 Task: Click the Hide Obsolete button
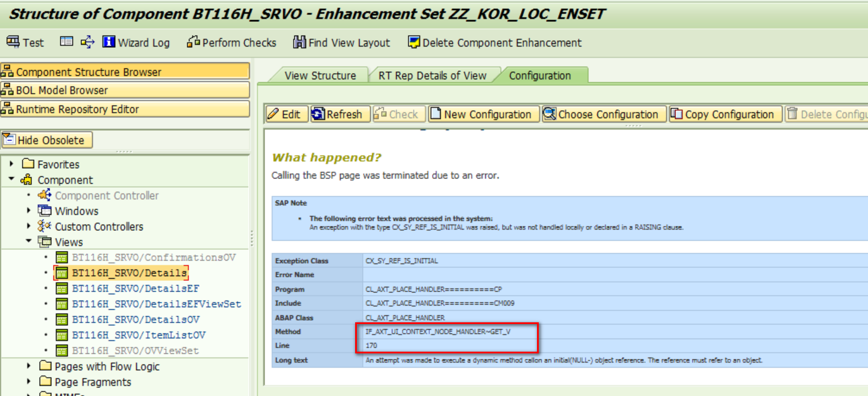click(47, 140)
